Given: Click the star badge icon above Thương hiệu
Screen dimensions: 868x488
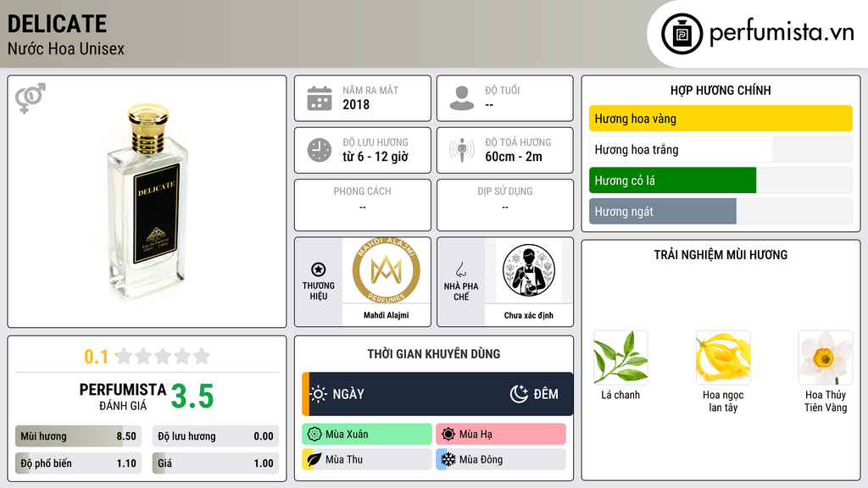Looking at the screenshot, I should 319,269.
